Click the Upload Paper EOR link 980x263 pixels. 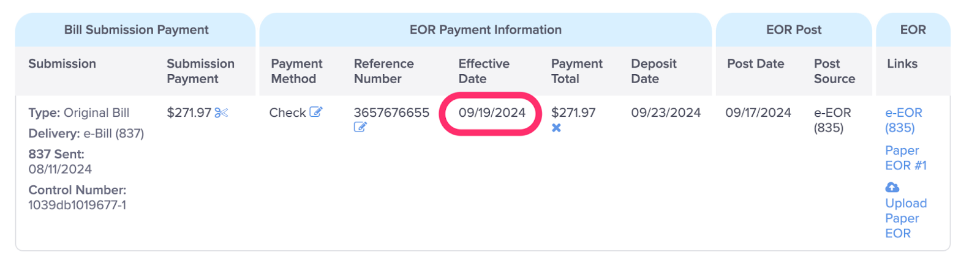tap(906, 218)
